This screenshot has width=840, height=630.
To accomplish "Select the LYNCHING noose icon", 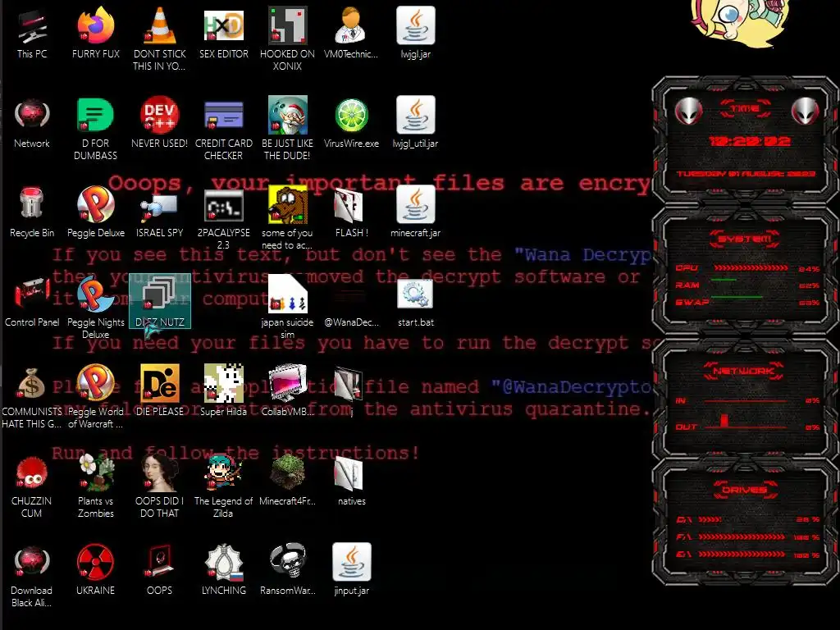I will [223, 570].
